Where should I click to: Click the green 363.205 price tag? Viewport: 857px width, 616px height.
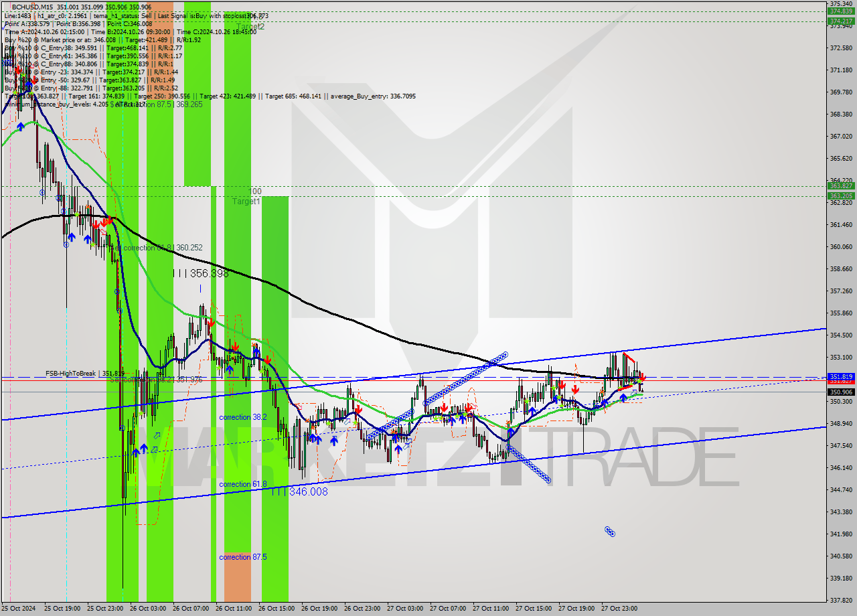pos(841,196)
